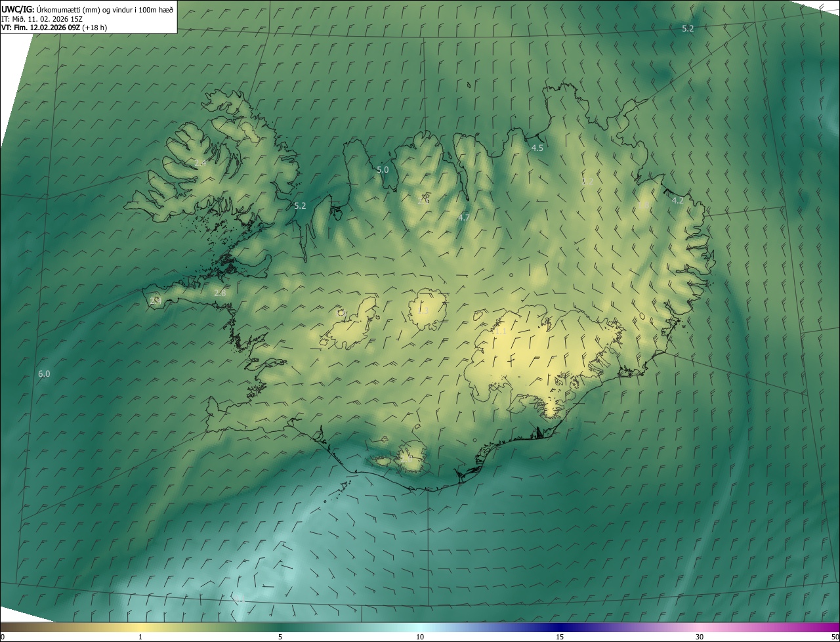840x642 pixels.
Task: Click the '5' tick on the color scale
Action: pyautogui.click(x=280, y=637)
